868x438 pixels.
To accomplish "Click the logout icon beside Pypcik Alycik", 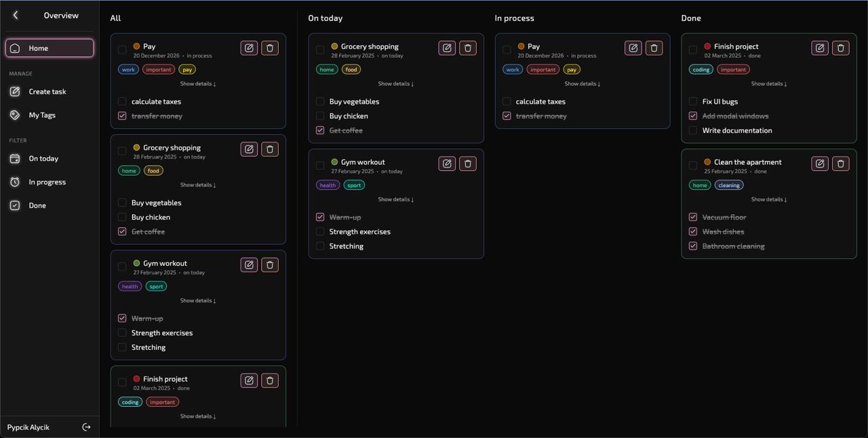I will (86, 427).
